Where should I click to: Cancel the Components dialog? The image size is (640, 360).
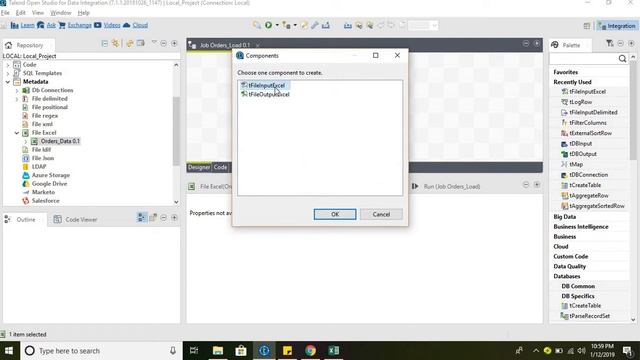381,214
